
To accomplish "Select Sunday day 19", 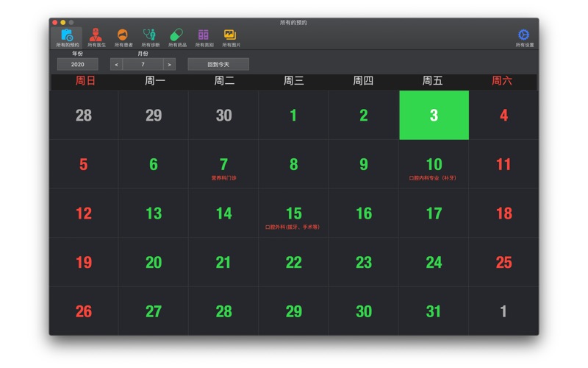I will tap(84, 262).
